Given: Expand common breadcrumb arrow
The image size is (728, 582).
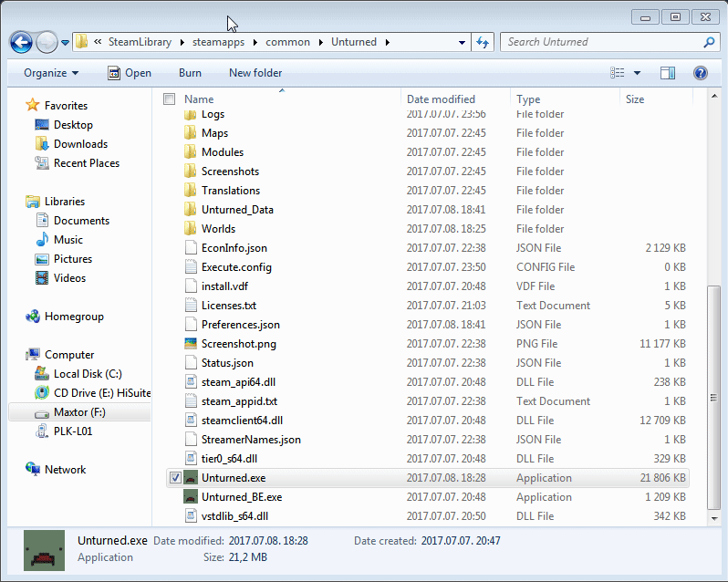Looking at the screenshot, I should click(320, 42).
